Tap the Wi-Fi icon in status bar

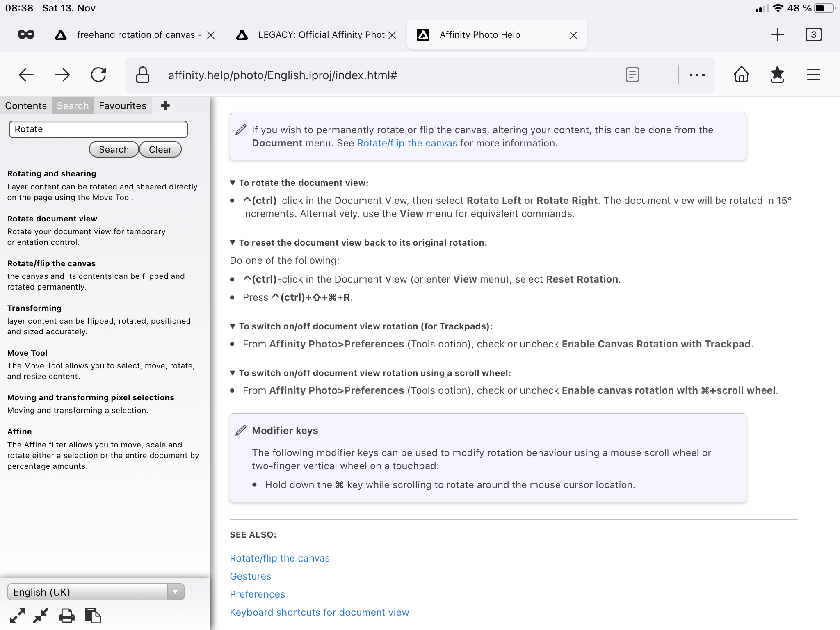[778, 8]
